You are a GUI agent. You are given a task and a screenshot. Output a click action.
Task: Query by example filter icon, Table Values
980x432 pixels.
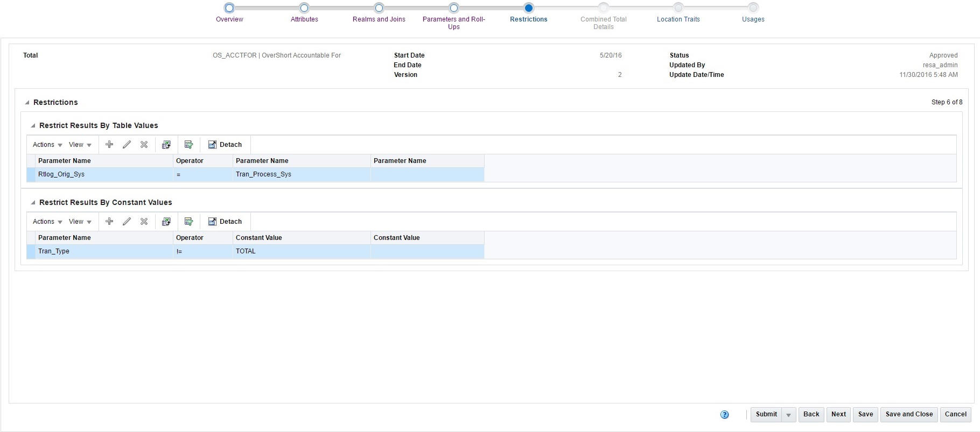pyautogui.click(x=188, y=144)
